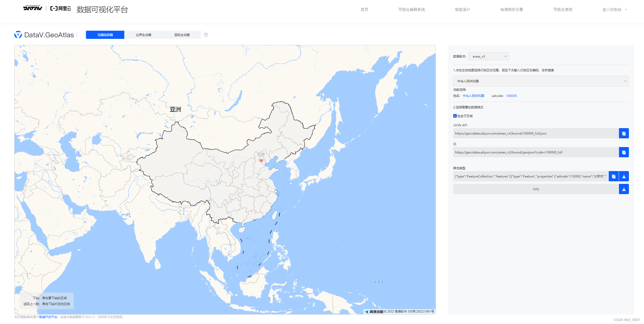Copy the geojson?code=100000_full URL

[x=624, y=152]
